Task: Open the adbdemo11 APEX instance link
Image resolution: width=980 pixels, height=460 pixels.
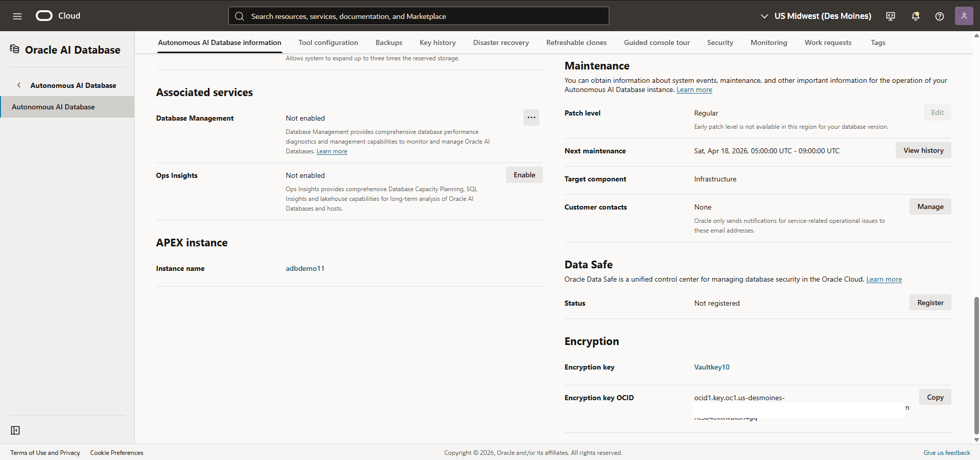Action: coord(305,268)
